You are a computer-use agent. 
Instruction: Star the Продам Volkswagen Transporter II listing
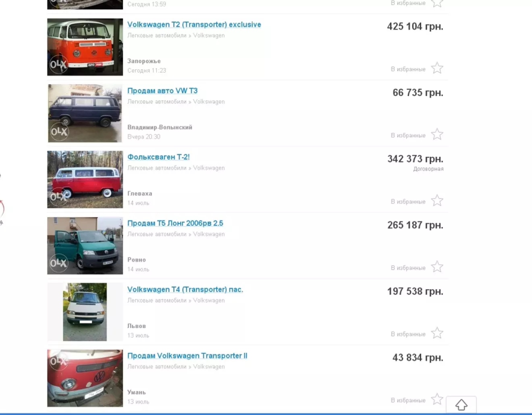[x=437, y=399]
